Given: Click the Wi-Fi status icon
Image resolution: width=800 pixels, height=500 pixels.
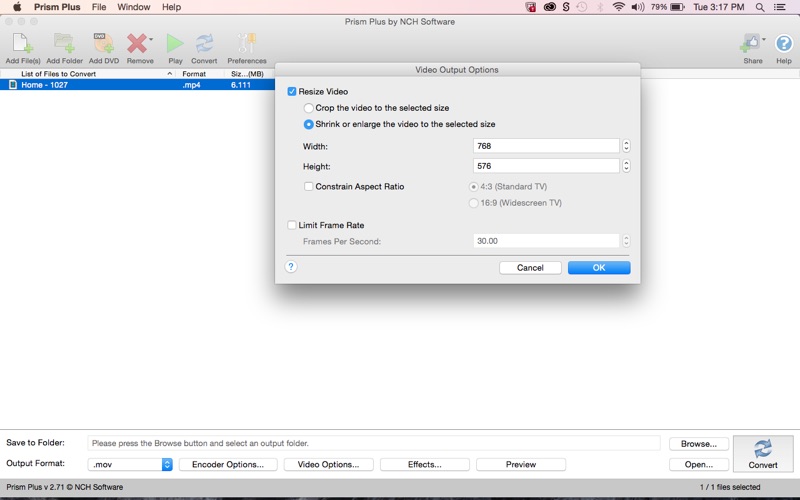Looking at the screenshot, I should click(x=618, y=7).
